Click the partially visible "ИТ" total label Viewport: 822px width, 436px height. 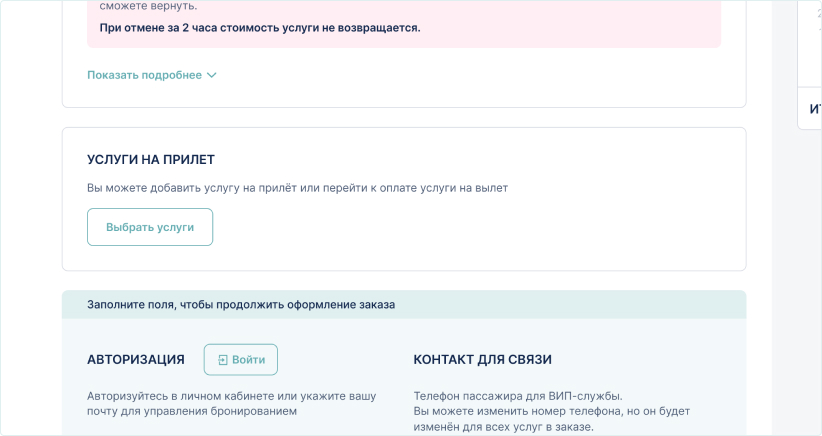click(815, 109)
